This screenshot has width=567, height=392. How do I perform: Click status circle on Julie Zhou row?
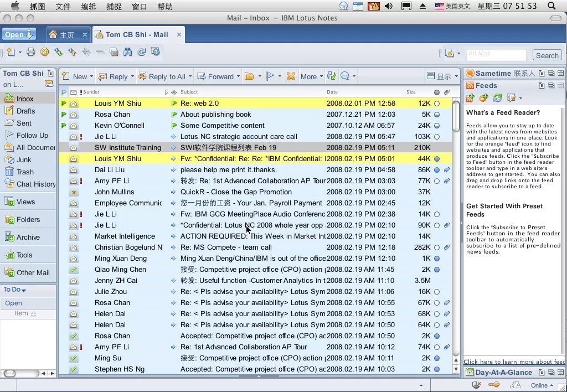tap(437, 292)
